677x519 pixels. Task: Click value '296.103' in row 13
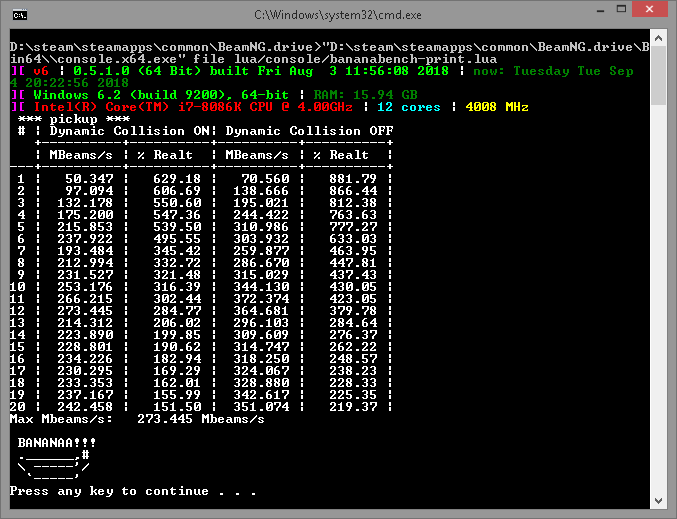[x=261, y=323]
